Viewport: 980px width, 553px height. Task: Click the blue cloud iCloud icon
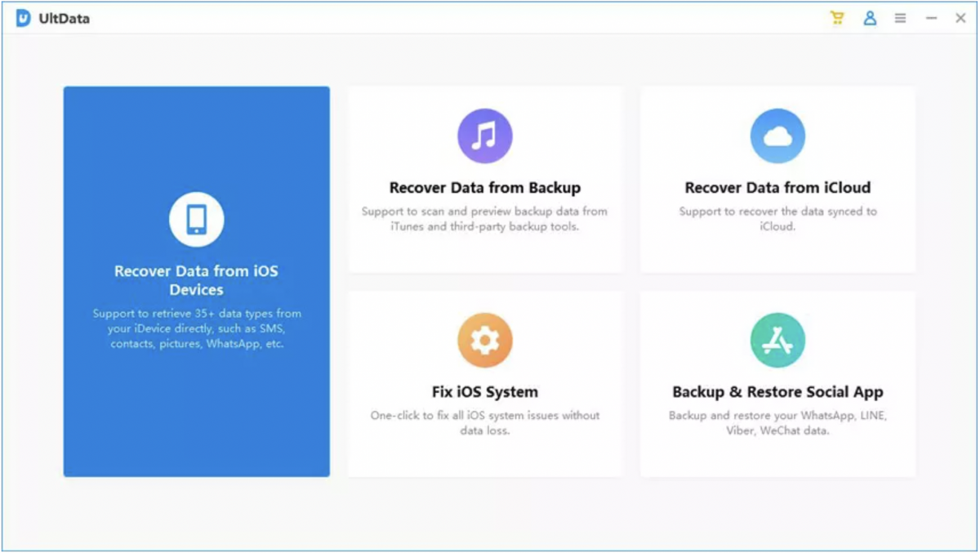click(x=777, y=136)
